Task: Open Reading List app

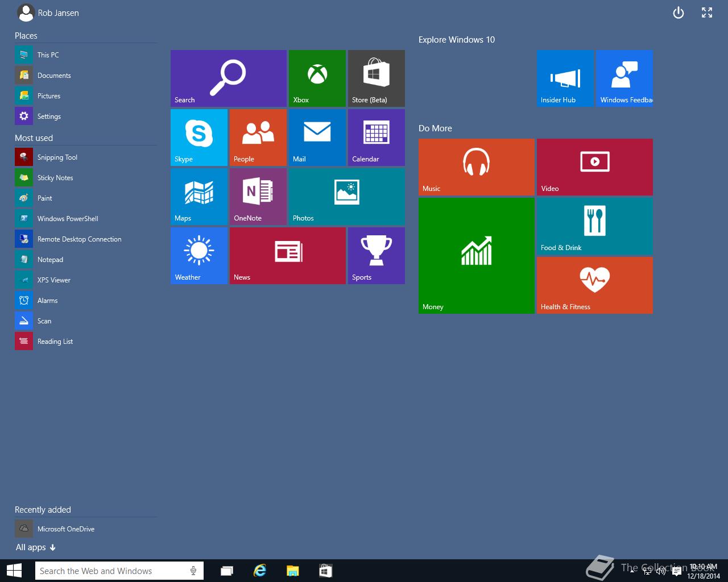Action: [x=86, y=342]
